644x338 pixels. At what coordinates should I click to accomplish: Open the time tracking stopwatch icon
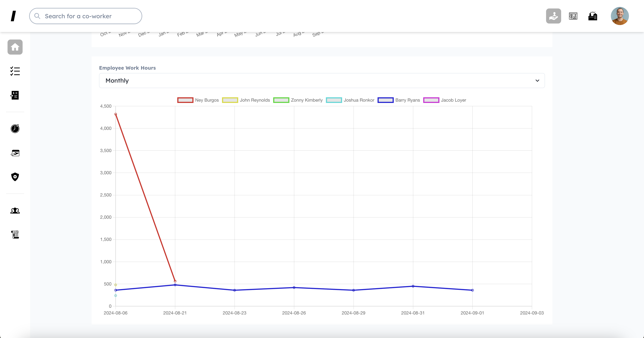(x=15, y=128)
